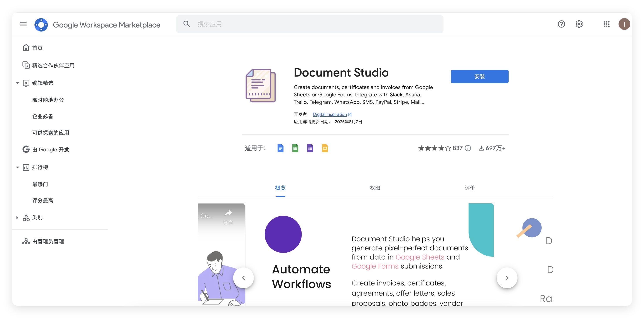Click the Google Slides compatibility icon

click(x=325, y=148)
